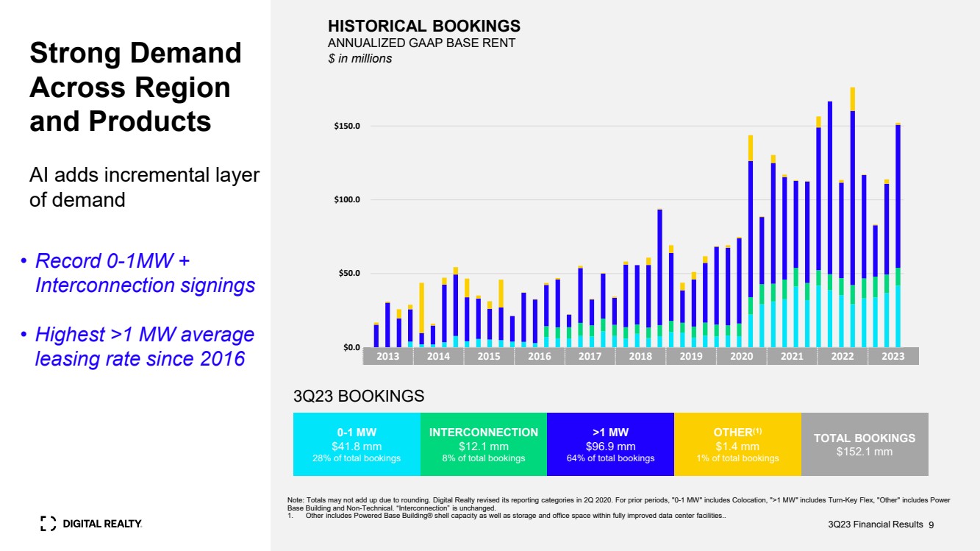Viewport: 980px width, 551px height.
Task: Click the 2020 year label on the axis
Action: 741,356
